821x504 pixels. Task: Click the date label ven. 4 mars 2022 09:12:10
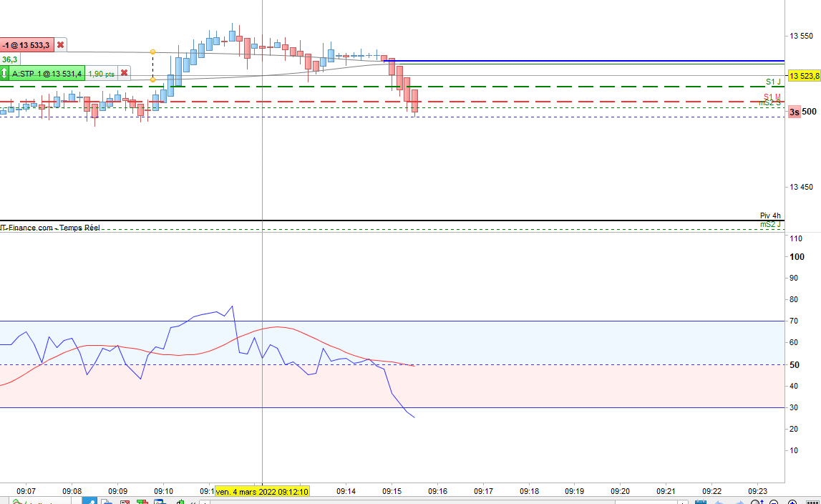(x=262, y=491)
